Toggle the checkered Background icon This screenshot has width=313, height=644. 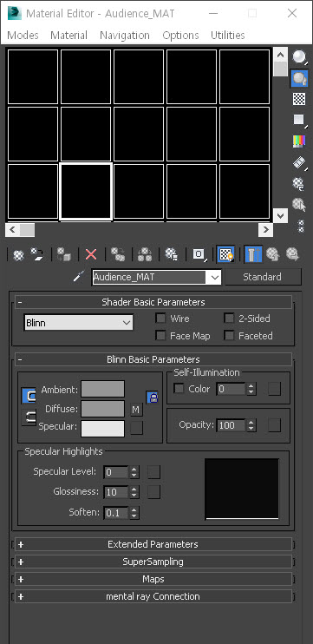[x=299, y=99]
